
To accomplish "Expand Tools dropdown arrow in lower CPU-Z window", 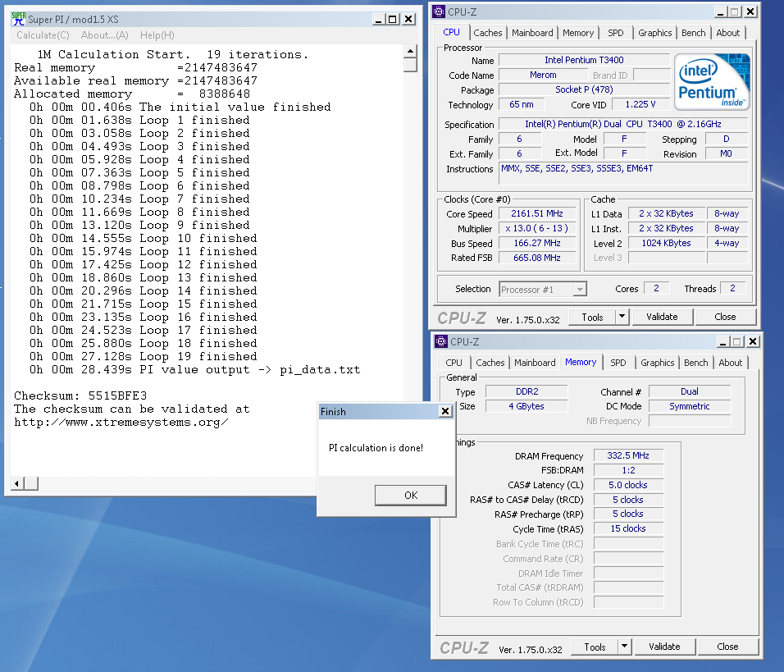I will (x=625, y=647).
